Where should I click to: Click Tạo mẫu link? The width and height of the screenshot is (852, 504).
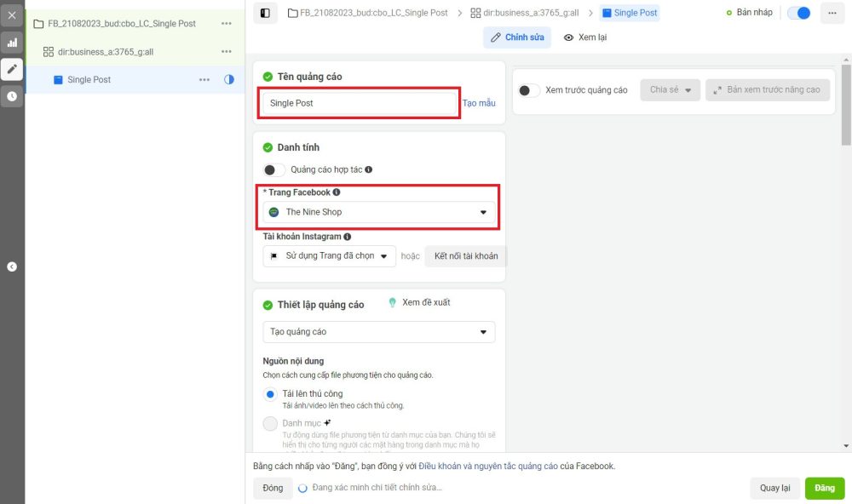coord(479,103)
